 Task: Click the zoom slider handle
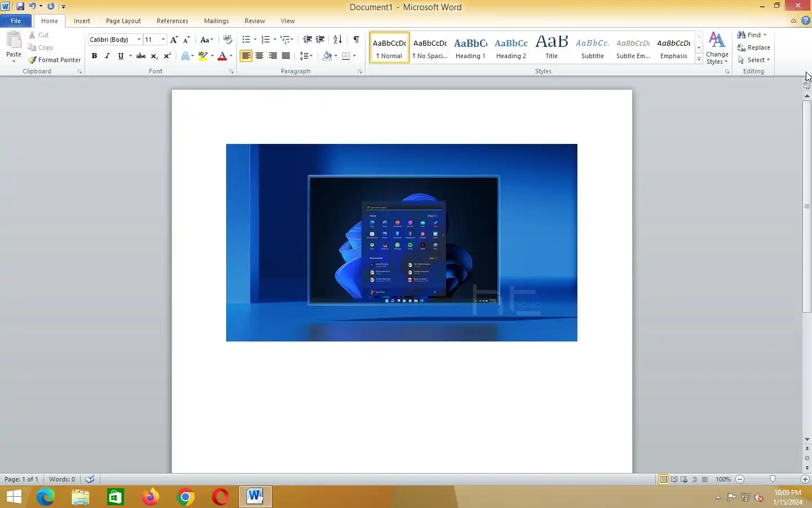(x=773, y=479)
